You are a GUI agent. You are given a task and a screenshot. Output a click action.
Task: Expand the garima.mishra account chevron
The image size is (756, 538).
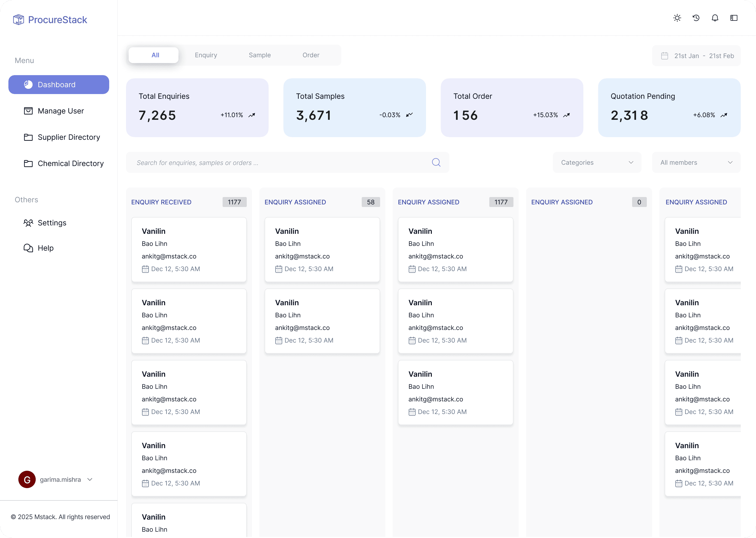[x=90, y=479]
